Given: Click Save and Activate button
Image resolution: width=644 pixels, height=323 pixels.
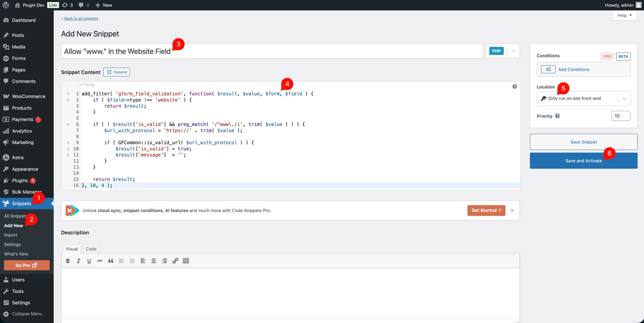Looking at the screenshot, I should coord(584,161).
